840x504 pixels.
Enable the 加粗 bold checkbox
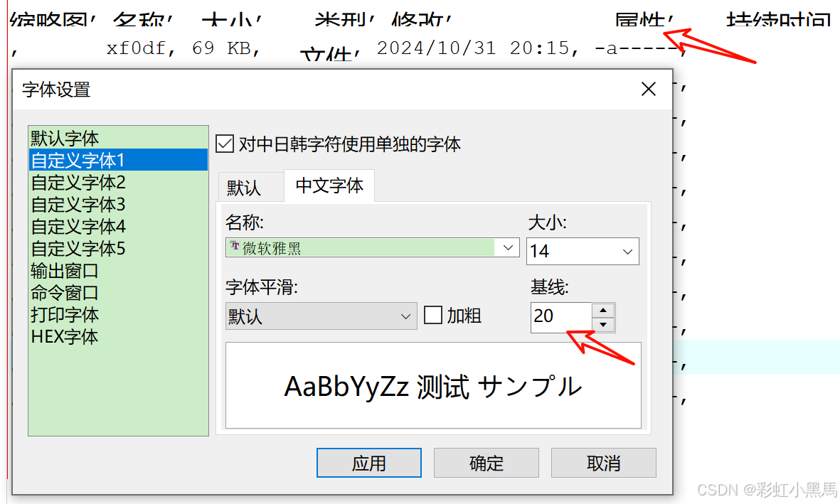[x=433, y=315]
